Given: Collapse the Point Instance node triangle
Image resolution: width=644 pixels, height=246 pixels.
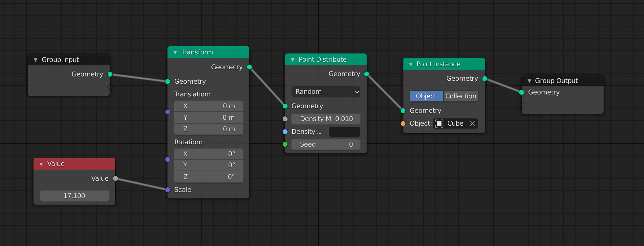Looking at the screenshot, I should pos(411,64).
